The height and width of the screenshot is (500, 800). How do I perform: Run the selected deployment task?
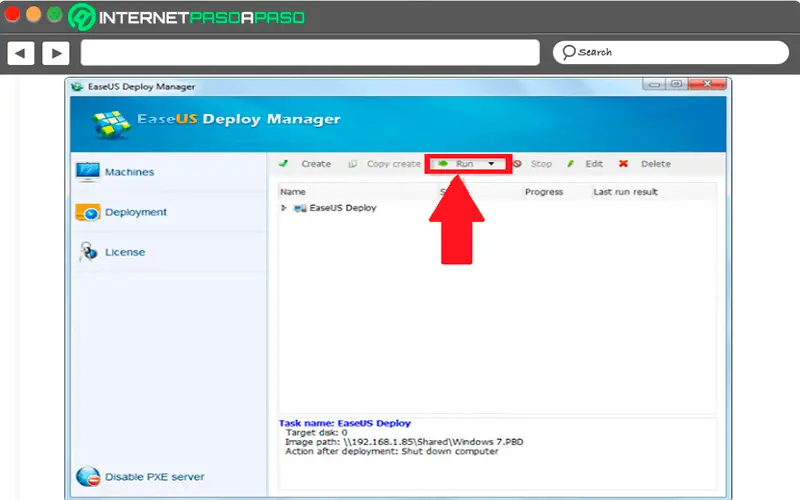pyautogui.click(x=464, y=164)
